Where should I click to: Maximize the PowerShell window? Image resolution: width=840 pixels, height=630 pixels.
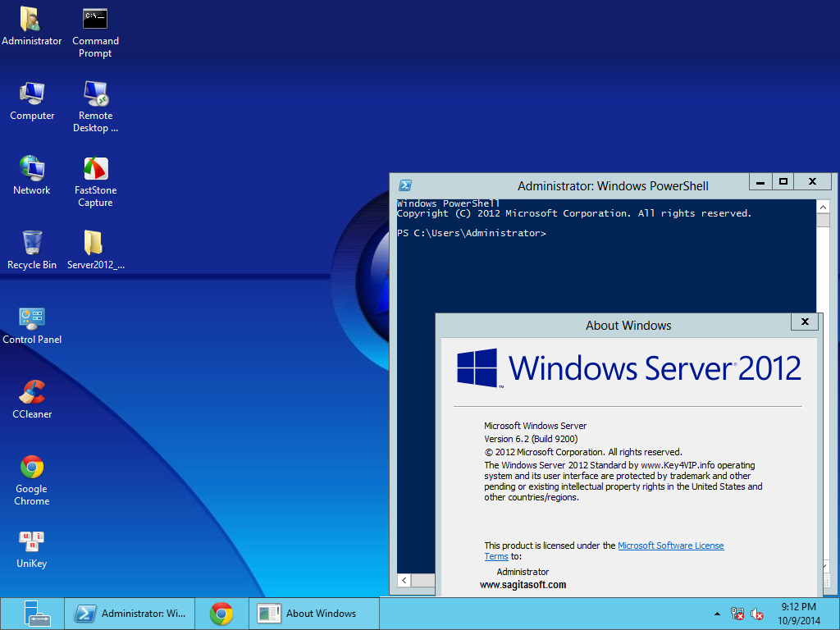[x=783, y=181]
